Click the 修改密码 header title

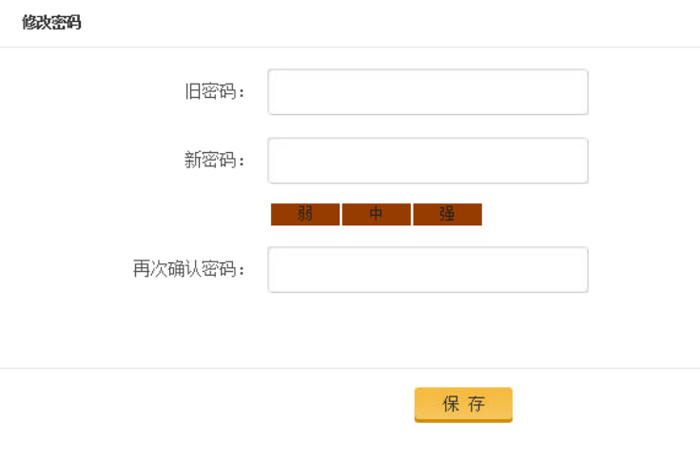tap(52, 22)
